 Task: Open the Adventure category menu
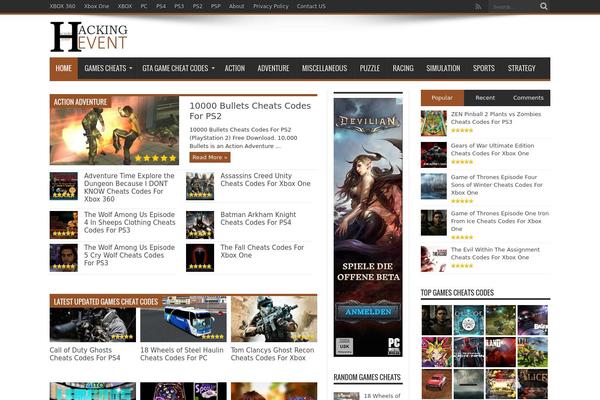click(x=273, y=69)
